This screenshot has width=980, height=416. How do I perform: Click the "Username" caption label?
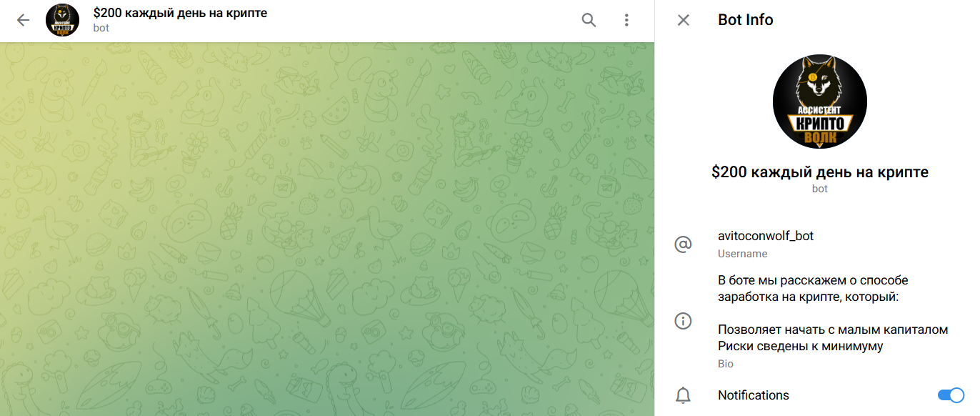[x=743, y=254]
